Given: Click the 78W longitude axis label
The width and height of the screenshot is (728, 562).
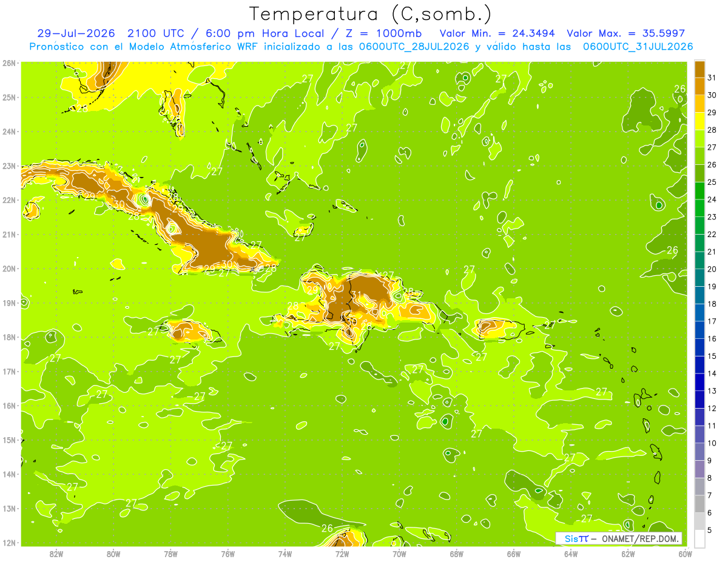Looking at the screenshot, I should (x=170, y=554).
